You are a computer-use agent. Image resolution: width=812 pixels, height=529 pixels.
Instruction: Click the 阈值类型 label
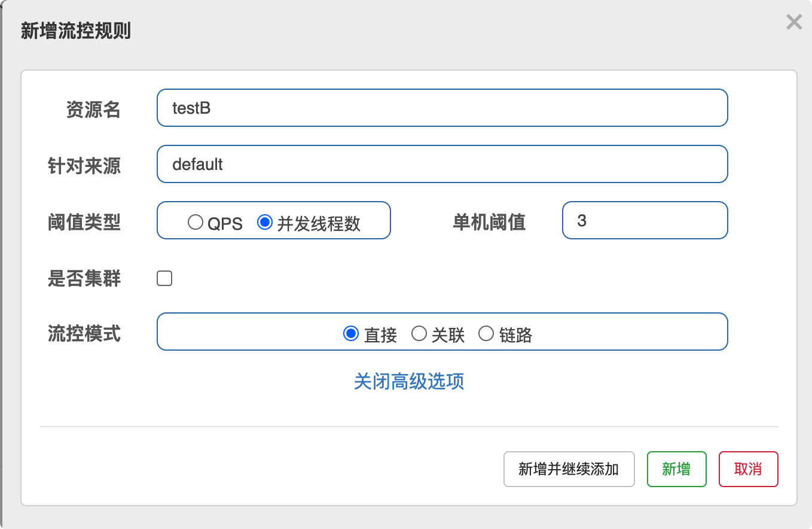pyautogui.click(x=84, y=222)
